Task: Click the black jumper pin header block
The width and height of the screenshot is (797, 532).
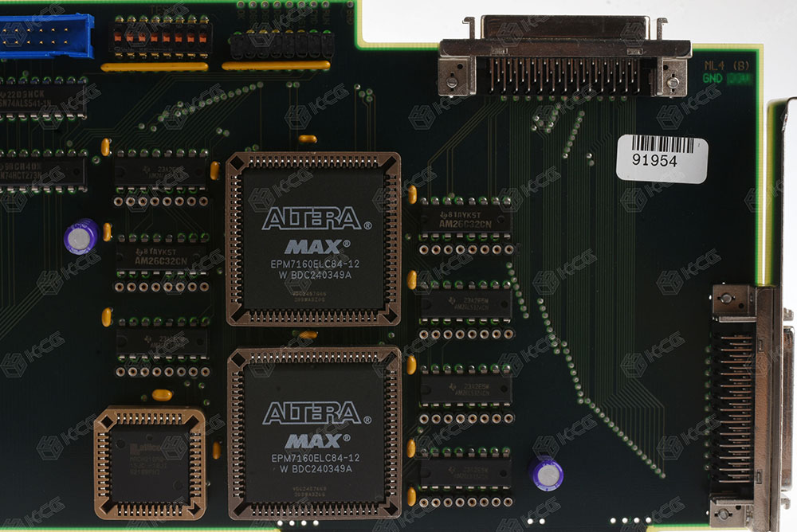Action: tap(282, 45)
